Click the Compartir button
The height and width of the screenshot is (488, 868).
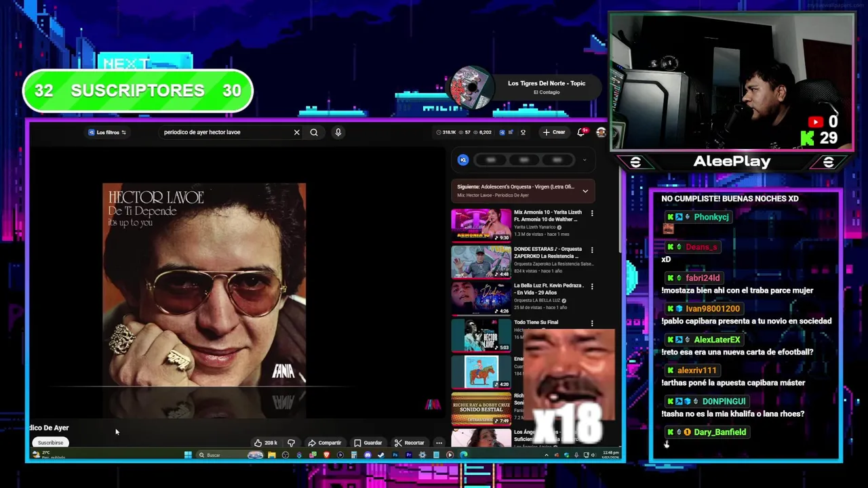coord(324,443)
